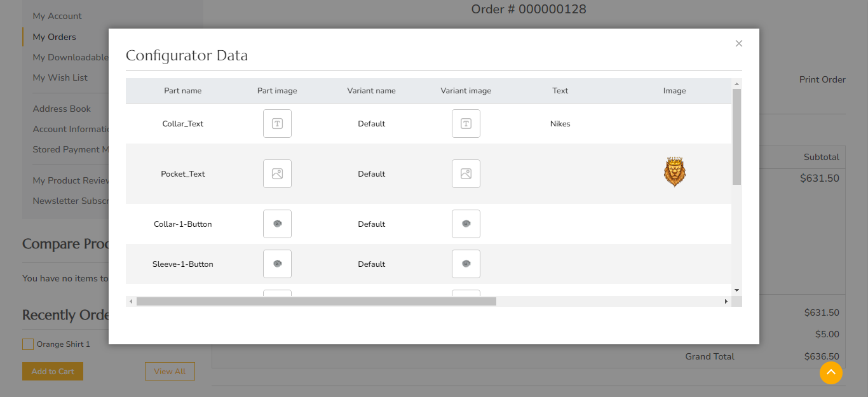Click the dialog's vertical scrollbar thumb
Screen dimensions: 868x397
(736, 138)
